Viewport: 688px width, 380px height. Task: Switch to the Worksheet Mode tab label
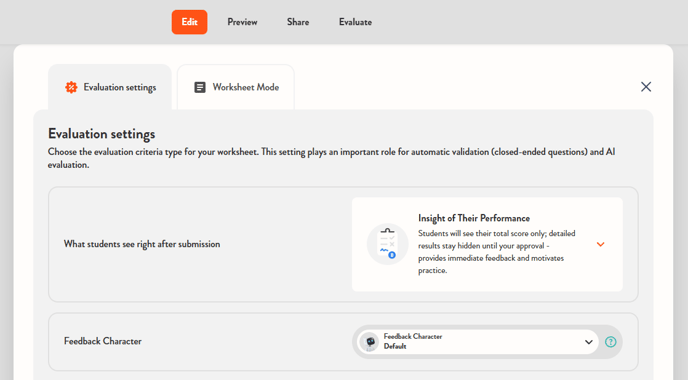pyautogui.click(x=246, y=87)
